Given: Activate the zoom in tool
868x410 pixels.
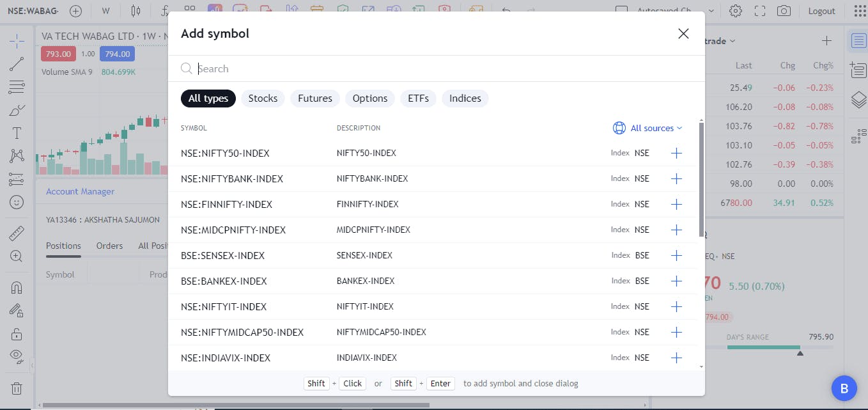Looking at the screenshot, I should [x=17, y=256].
